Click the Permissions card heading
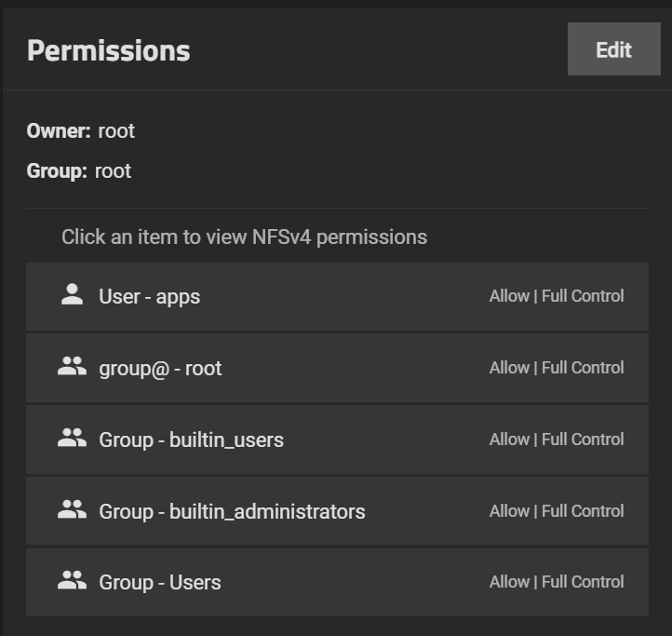The image size is (672, 636). click(108, 50)
